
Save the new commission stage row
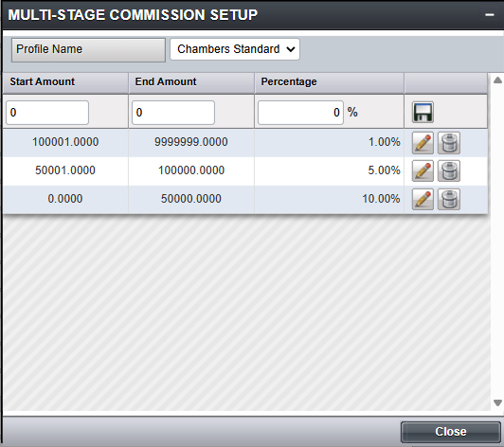click(423, 112)
